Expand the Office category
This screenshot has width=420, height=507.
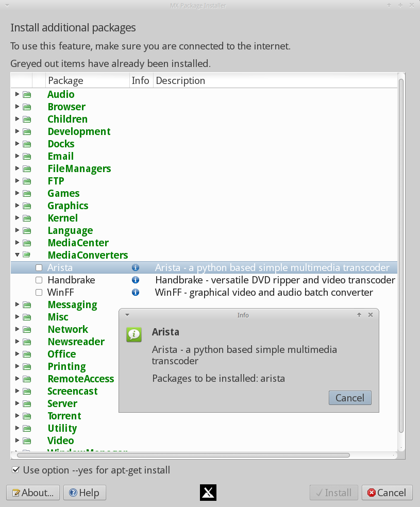(17, 354)
